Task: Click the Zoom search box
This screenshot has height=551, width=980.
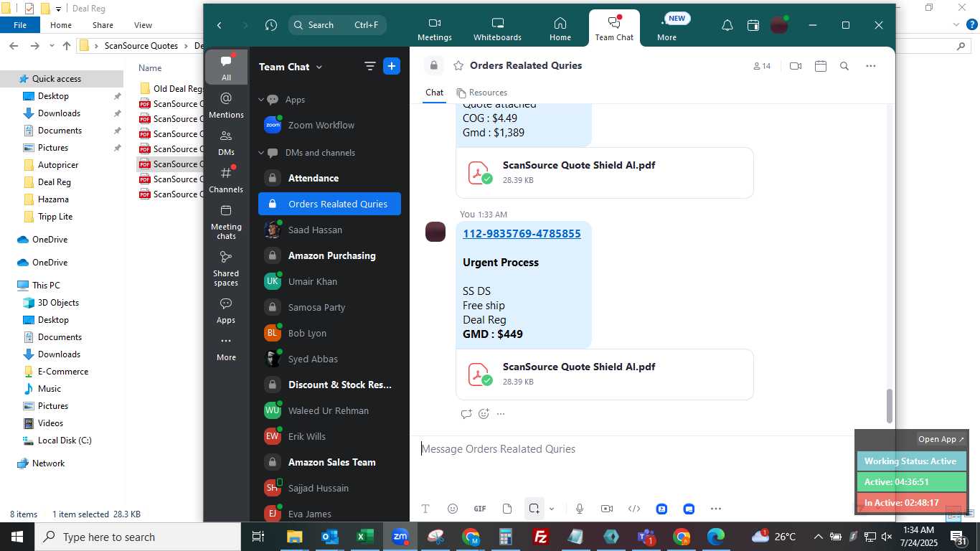Action: 337,25
